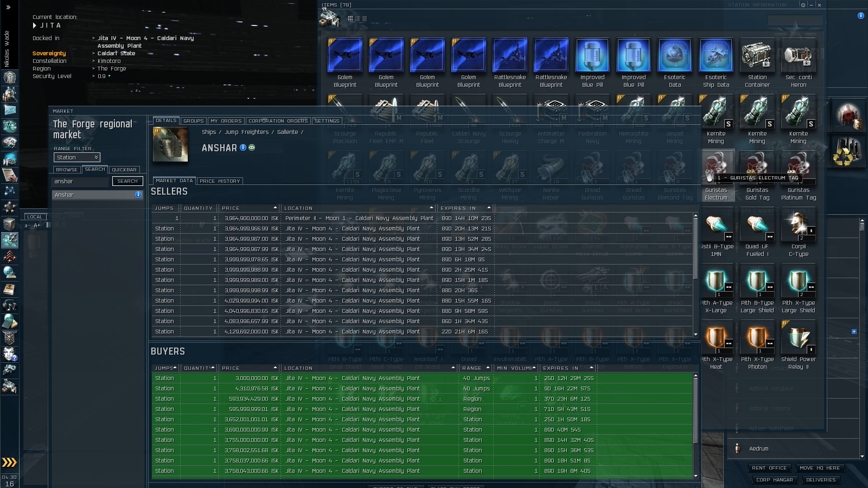
Task: Click the green view-market icon next to Anshar title
Action: click(252, 147)
